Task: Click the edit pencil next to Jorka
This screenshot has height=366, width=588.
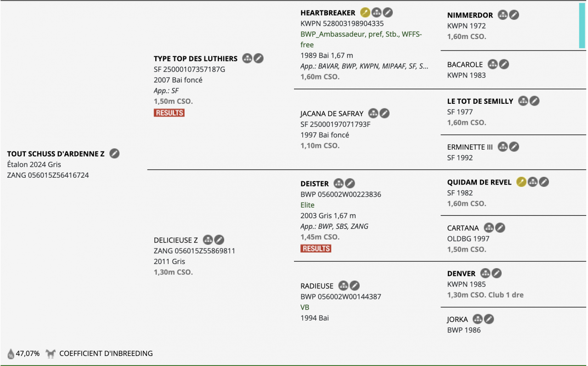Action: click(x=489, y=319)
